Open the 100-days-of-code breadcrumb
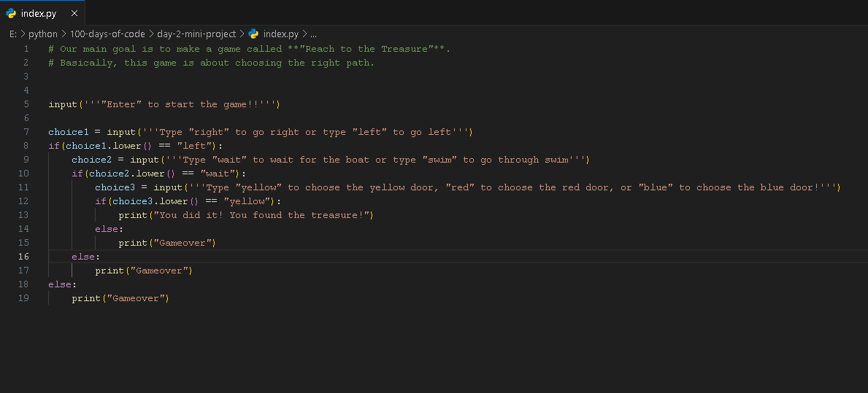This screenshot has width=868, height=393. [107, 34]
